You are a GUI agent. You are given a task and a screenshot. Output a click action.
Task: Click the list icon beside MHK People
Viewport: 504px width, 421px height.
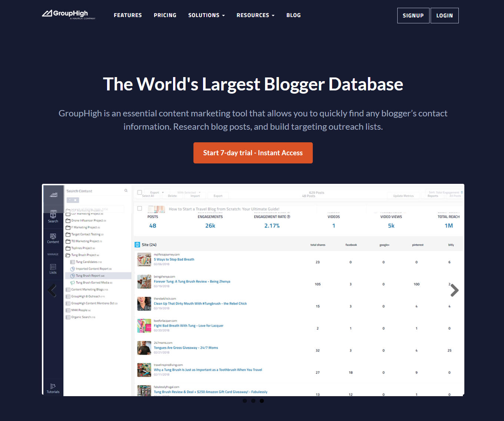(x=68, y=310)
